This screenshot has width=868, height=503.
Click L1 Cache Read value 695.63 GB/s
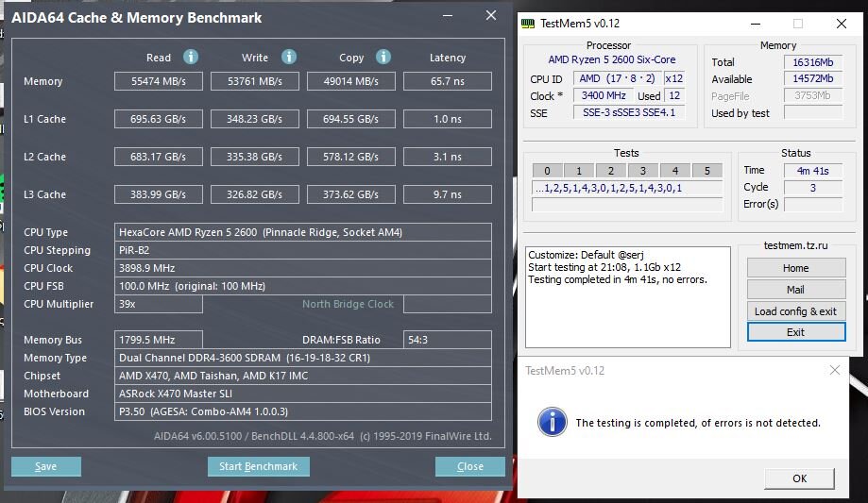pos(159,119)
